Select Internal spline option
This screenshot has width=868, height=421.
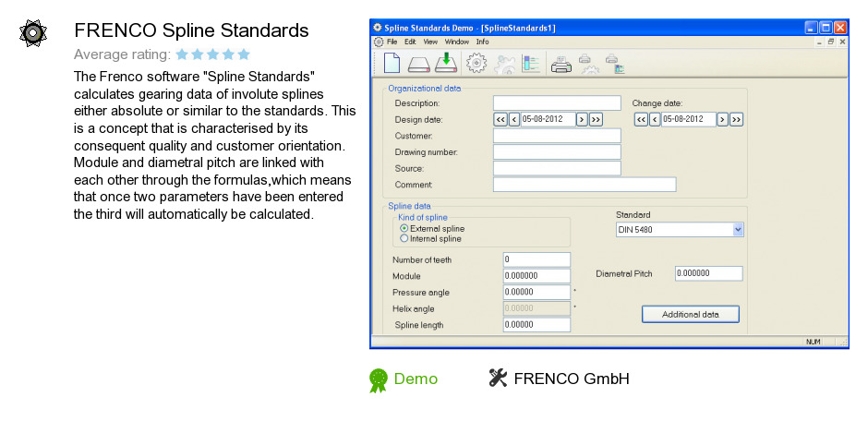(x=430, y=238)
